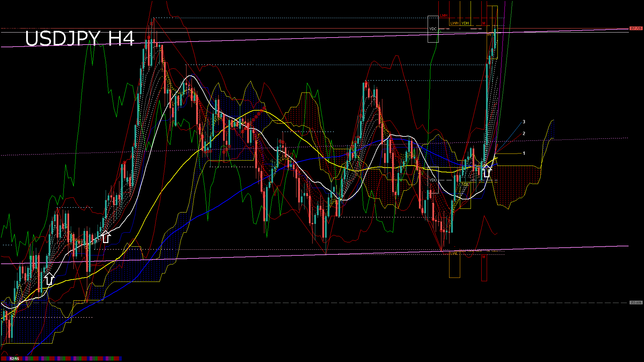
Task: Click the red circled marker at chart peak
Action: (x=152, y=24)
